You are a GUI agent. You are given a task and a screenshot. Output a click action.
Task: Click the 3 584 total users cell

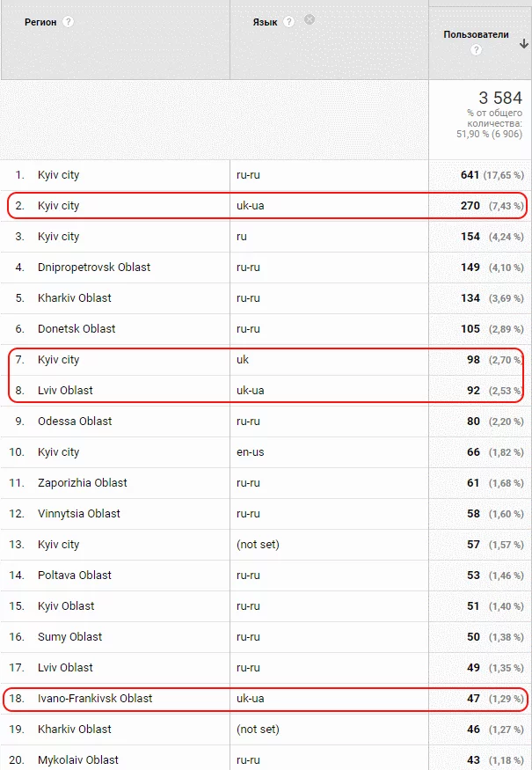tap(499, 98)
